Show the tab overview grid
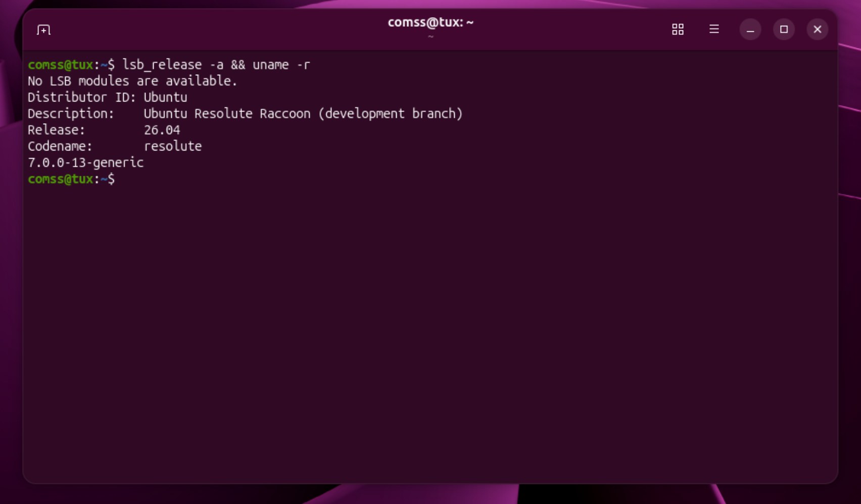Image resolution: width=861 pixels, height=504 pixels. click(x=678, y=29)
